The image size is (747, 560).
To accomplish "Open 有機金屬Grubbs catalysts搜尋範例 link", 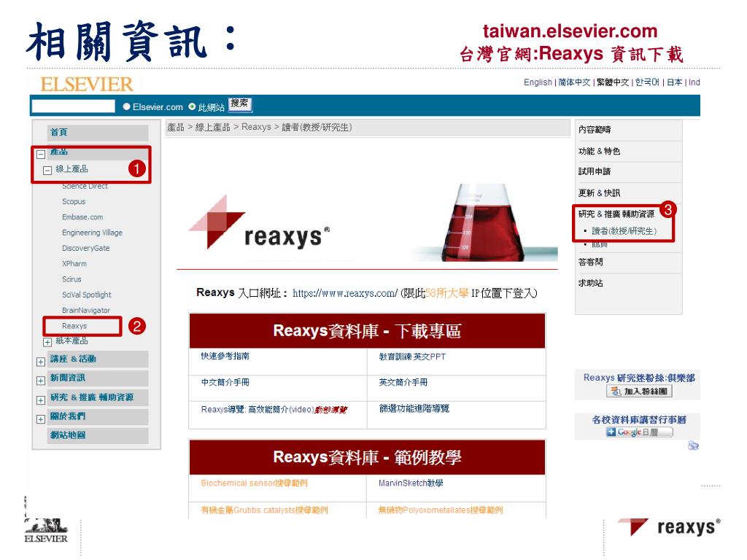I will [x=264, y=510].
